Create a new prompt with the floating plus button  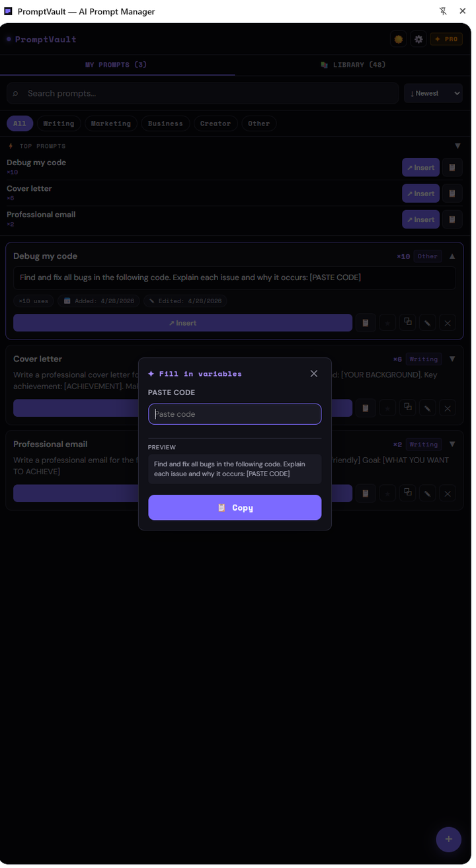coord(449,839)
